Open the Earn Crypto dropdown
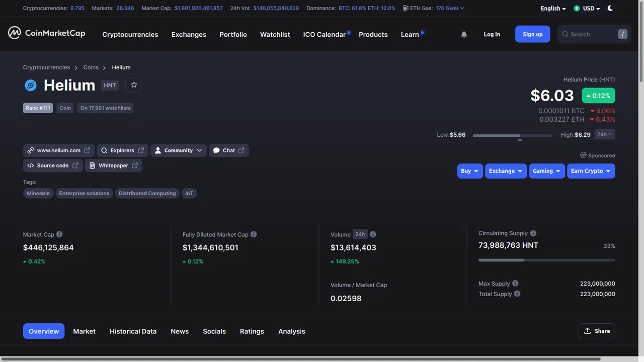644x362 pixels. pos(591,171)
